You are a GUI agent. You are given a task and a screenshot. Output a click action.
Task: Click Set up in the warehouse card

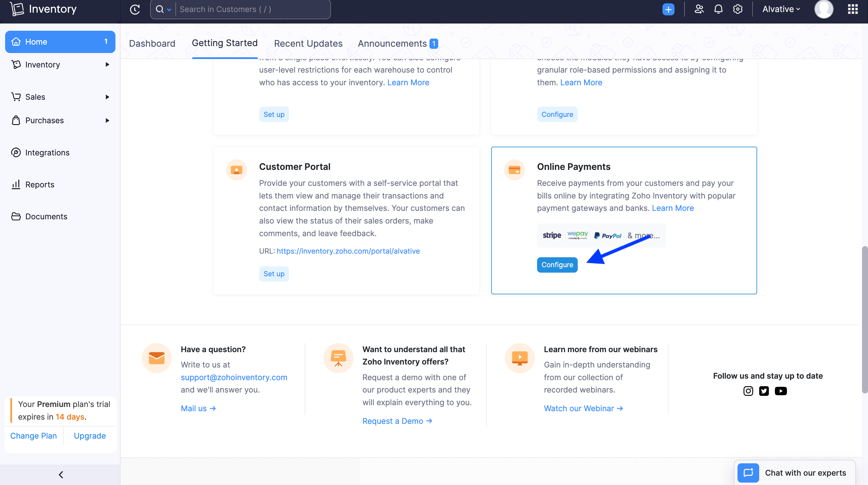click(x=274, y=114)
